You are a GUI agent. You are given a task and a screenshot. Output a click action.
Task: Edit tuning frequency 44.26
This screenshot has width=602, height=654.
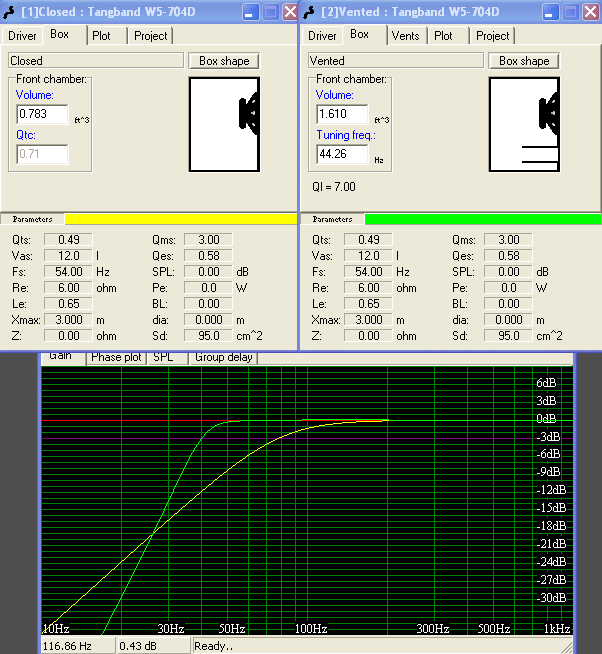[342, 154]
